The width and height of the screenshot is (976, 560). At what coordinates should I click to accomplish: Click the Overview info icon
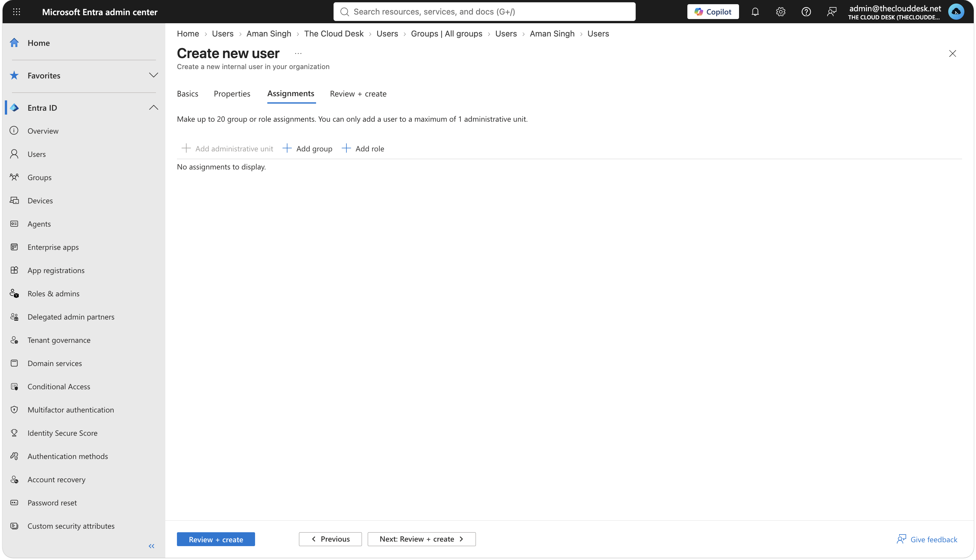tap(14, 130)
